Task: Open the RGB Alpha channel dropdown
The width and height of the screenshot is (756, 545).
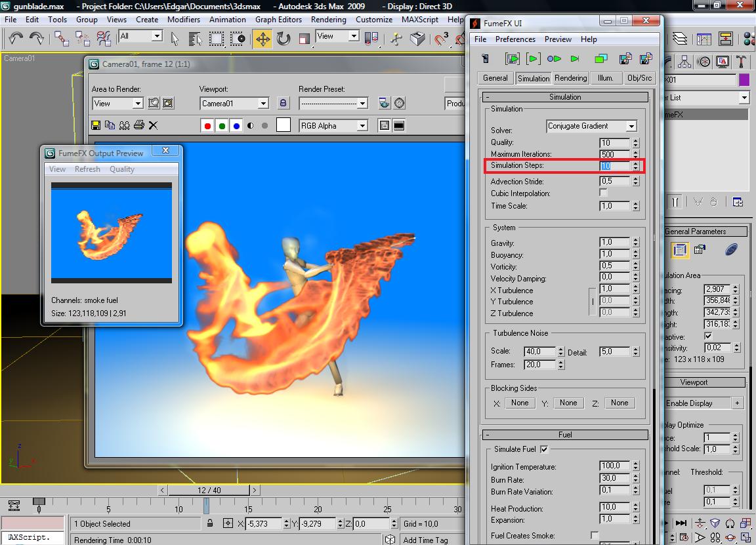Action: 333,126
